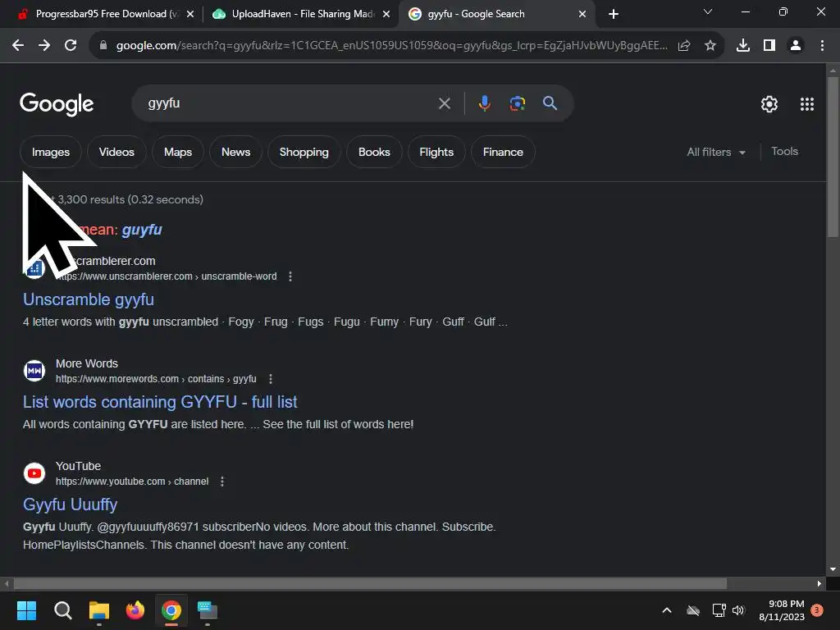Click the YouTube favicon in results
840x630 pixels.
point(34,473)
